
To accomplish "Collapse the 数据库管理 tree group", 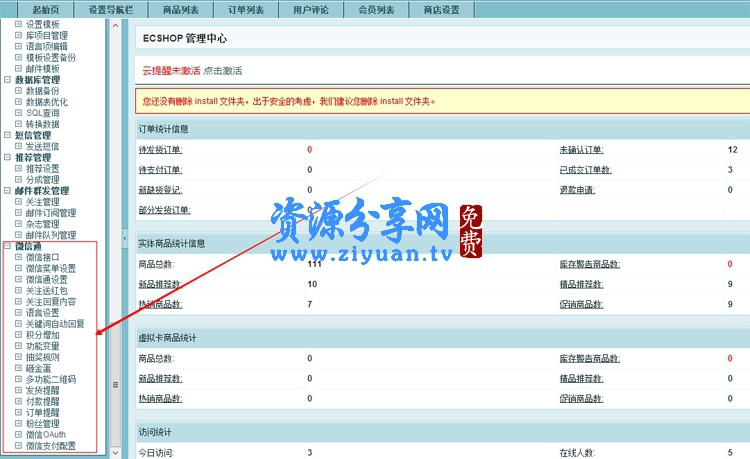I will click(x=7, y=79).
